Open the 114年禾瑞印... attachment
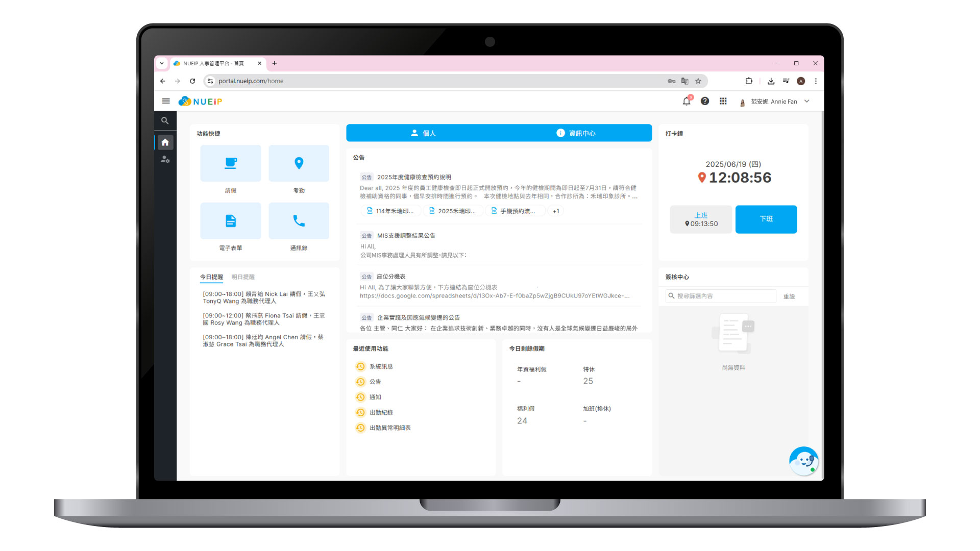 click(391, 211)
